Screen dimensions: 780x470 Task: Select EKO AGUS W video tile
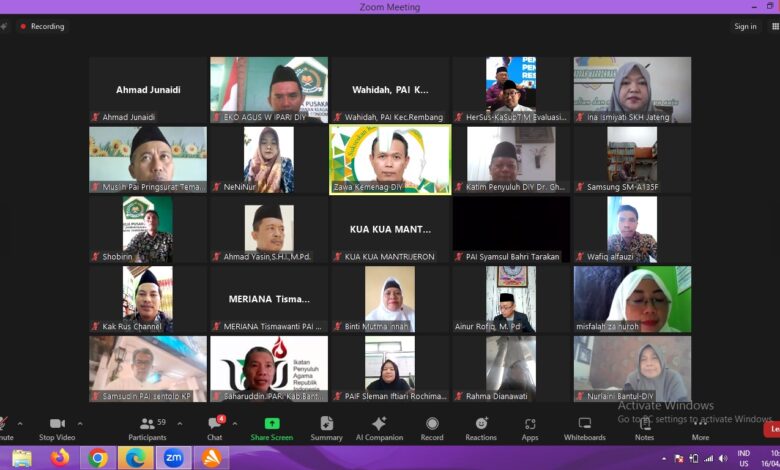point(269,90)
